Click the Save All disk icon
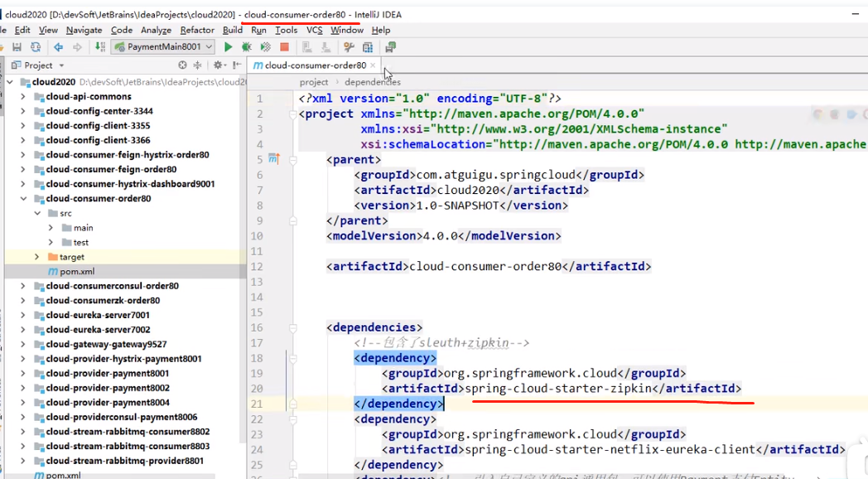Viewport: 868px width, 479px height. pyautogui.click(x=16, y=47)
